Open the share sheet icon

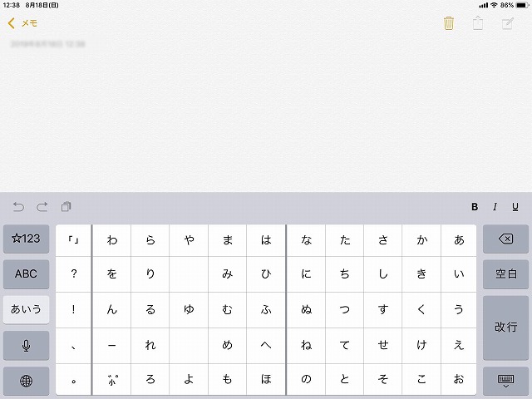[x=478, y=23]
